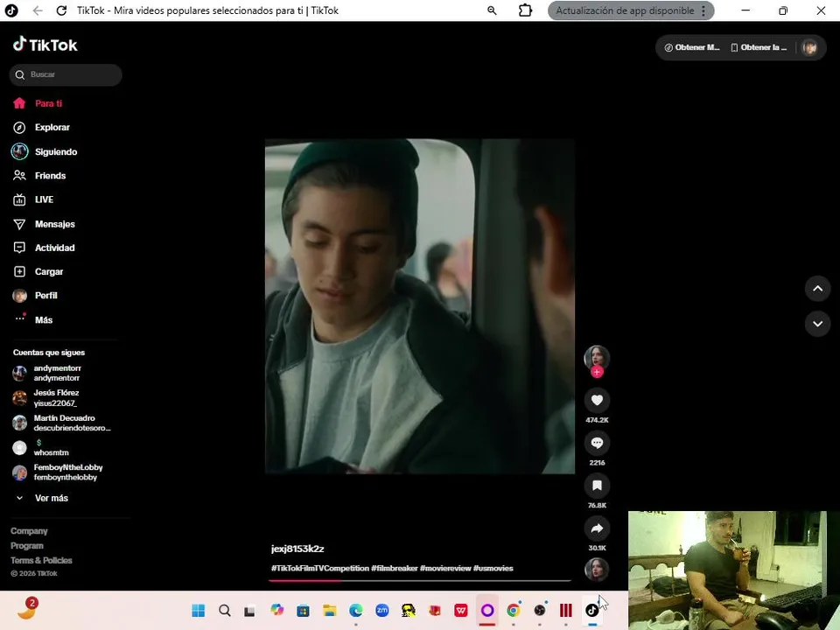Share video with arrow icon

[x=597, y=528]
